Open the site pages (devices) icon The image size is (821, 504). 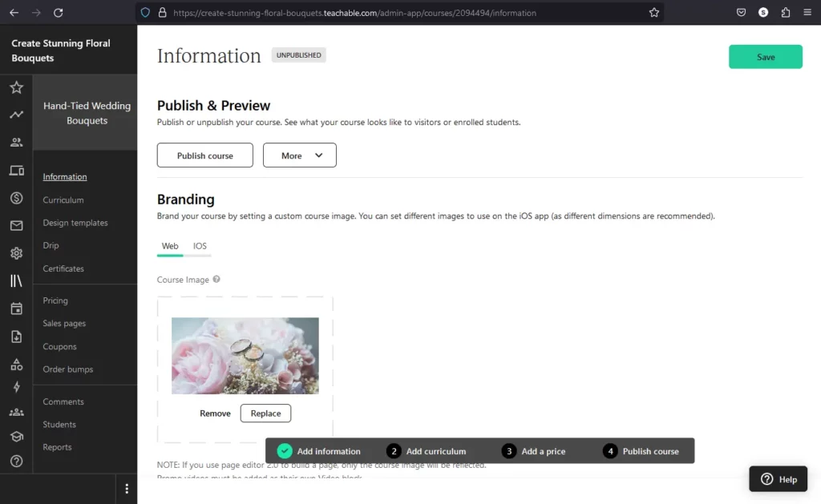pyautogui.click(x=16, y=171)
